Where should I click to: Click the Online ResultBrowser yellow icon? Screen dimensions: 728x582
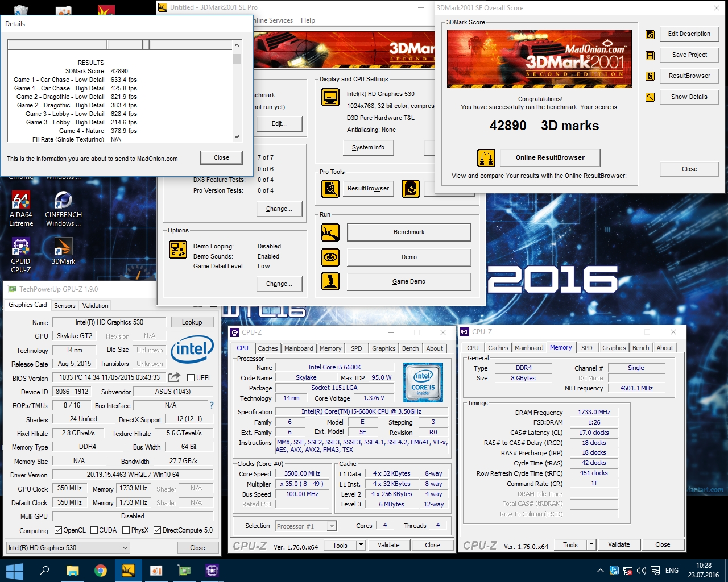click(x=486, y=158)
